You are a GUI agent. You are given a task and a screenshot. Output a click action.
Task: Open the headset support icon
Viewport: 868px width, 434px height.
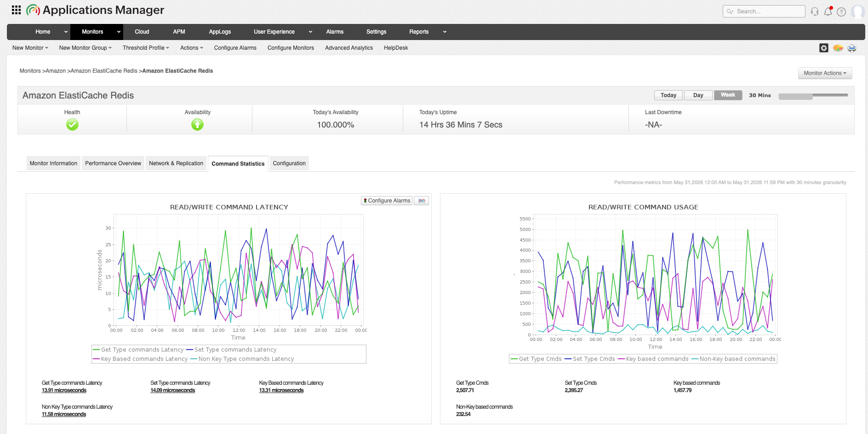(x=815, y=12)
